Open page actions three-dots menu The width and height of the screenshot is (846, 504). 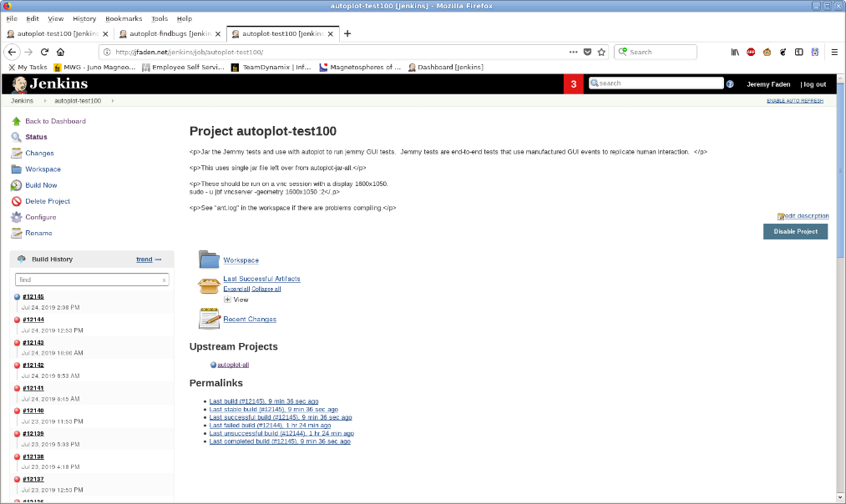click(573, 52)
